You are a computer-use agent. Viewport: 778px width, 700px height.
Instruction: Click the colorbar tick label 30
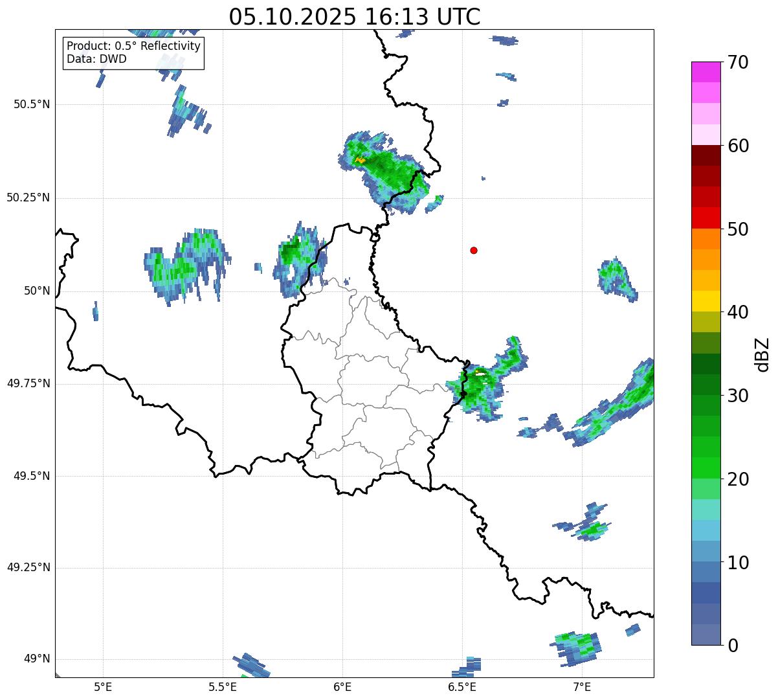tap(739, 396)
